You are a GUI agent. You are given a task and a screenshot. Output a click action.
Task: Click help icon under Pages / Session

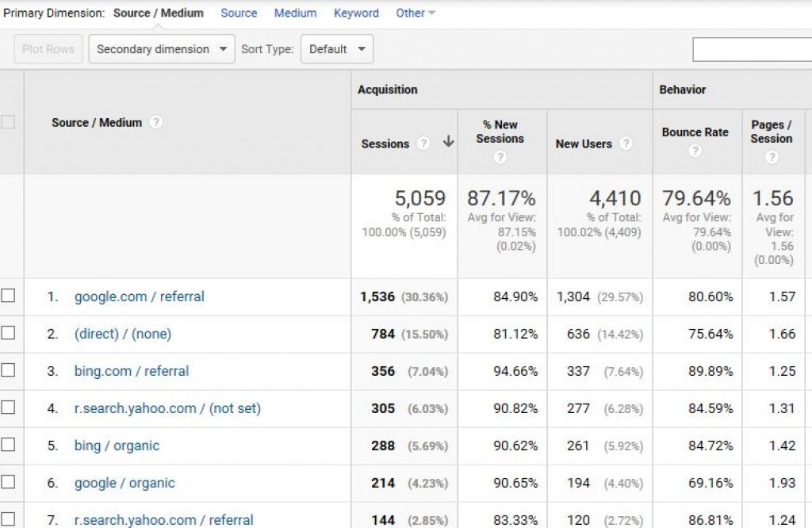click(771, 157)
